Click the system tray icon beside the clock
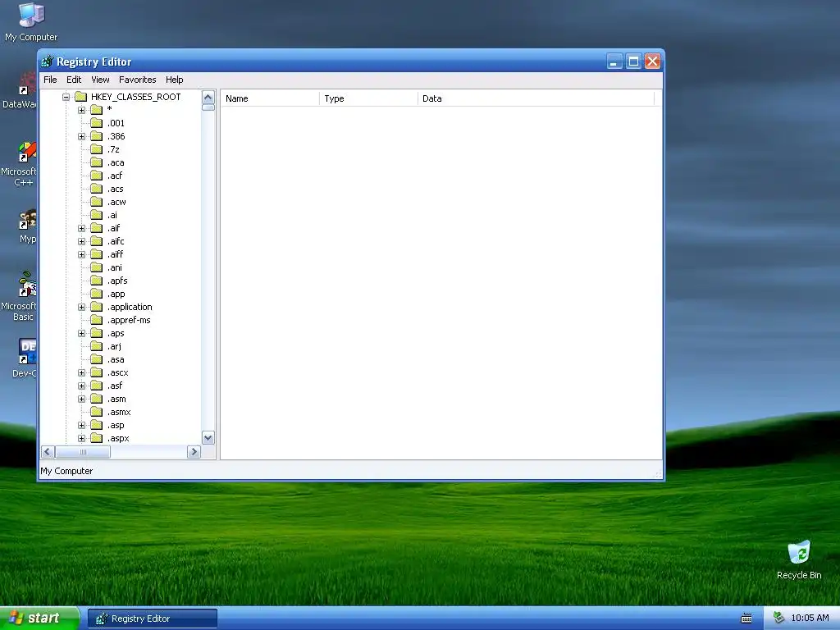 (x=778, y=618)
